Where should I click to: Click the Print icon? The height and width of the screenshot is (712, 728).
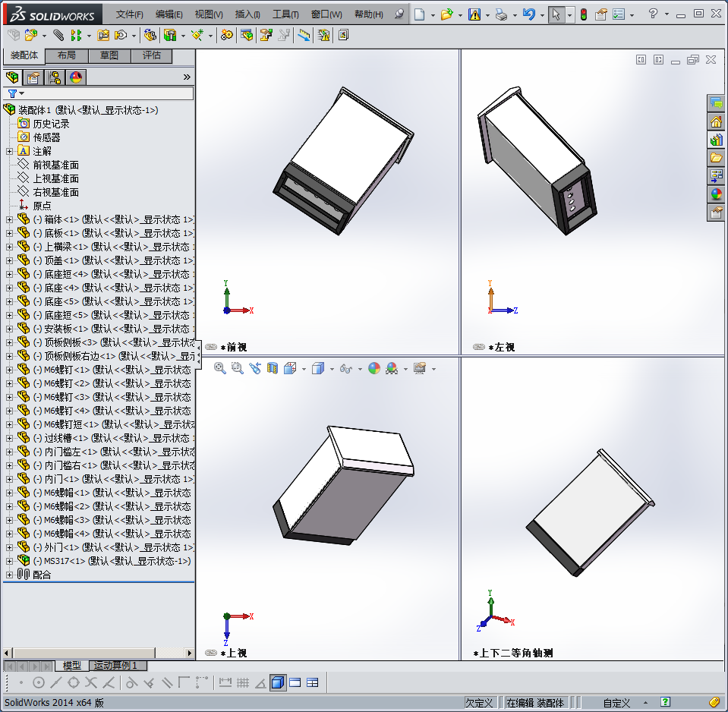502,14
